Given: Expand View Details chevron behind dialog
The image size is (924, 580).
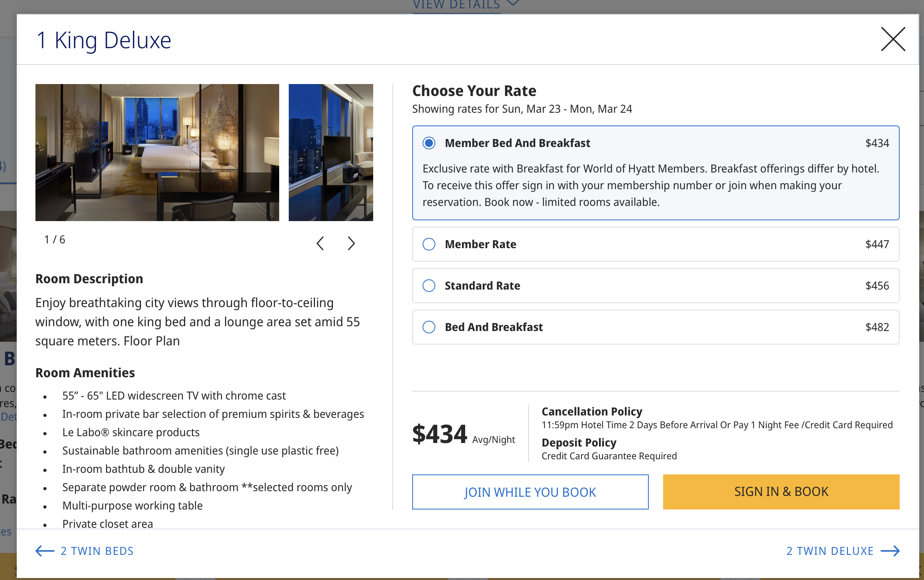Looking at the screenshot, I should coord(514,4).
